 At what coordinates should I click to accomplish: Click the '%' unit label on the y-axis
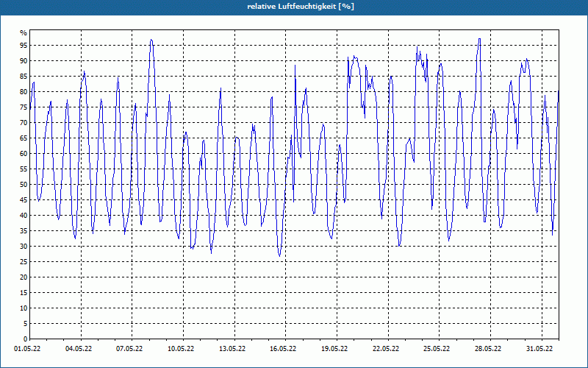[24, 33]
